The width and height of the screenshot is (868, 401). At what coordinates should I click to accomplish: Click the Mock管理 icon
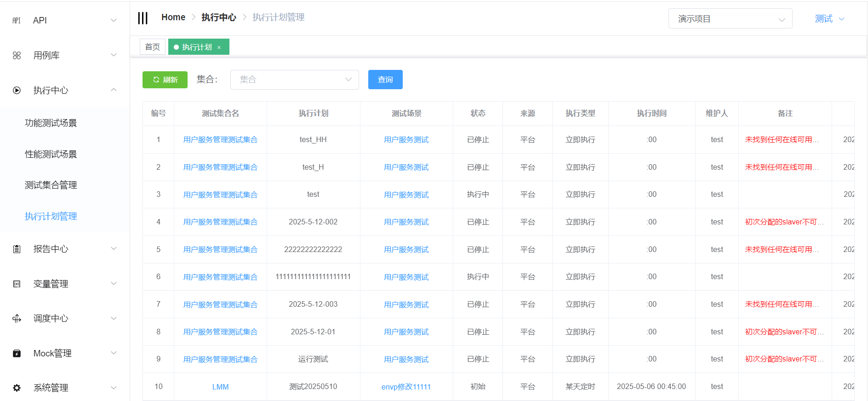point(17,353)
